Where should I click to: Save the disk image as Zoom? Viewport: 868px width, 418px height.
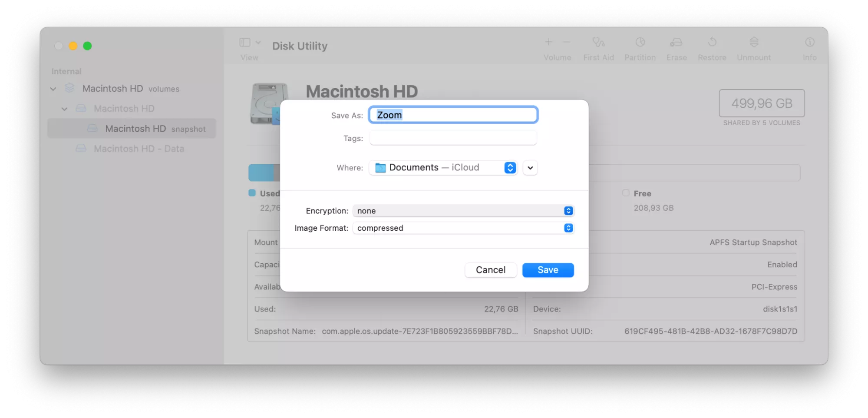[x=548, y=270]
